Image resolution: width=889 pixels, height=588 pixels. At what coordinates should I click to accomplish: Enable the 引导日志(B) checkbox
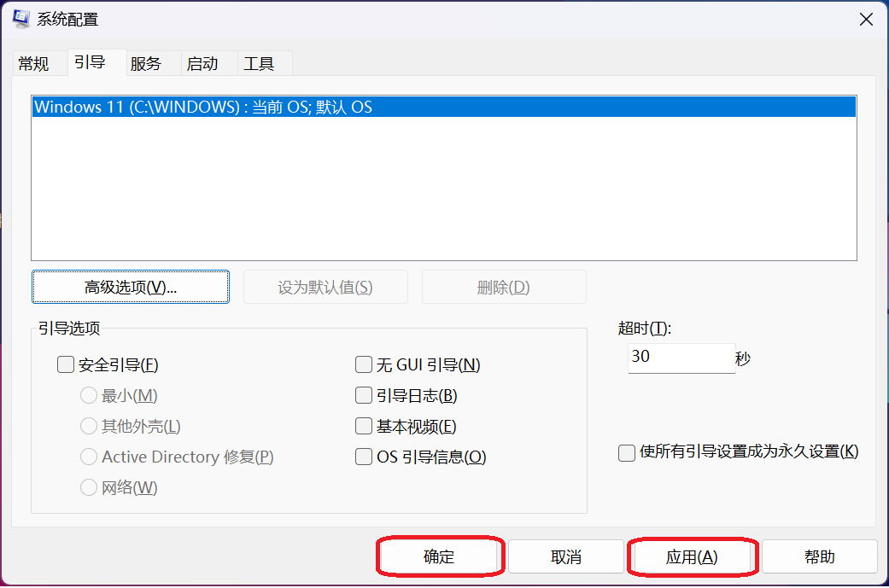(x=364, y=395)
